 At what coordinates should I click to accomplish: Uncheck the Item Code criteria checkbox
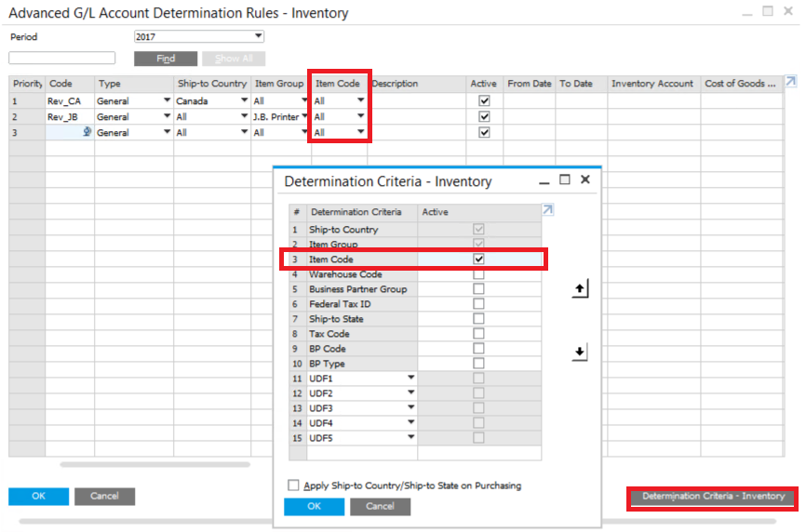478,259
